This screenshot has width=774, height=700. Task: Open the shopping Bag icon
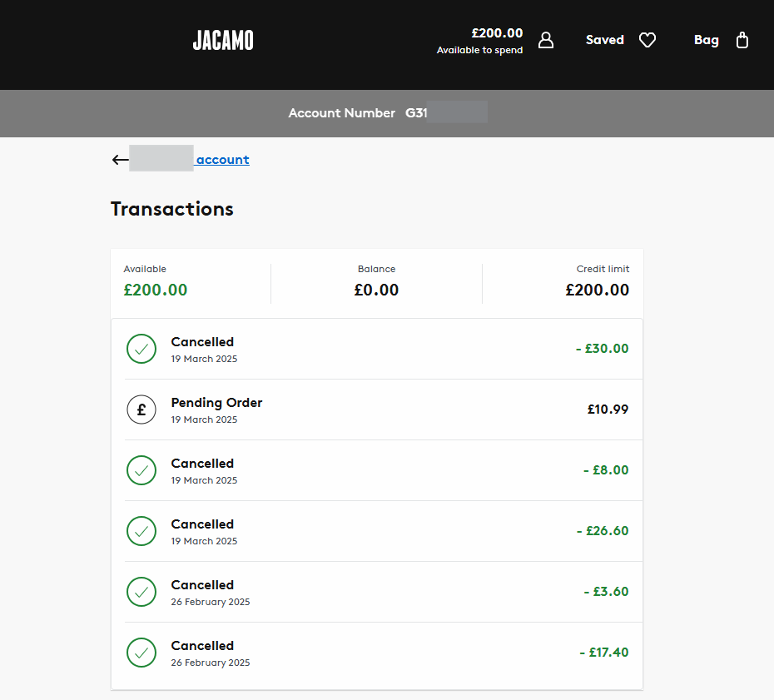click(742, 40)
